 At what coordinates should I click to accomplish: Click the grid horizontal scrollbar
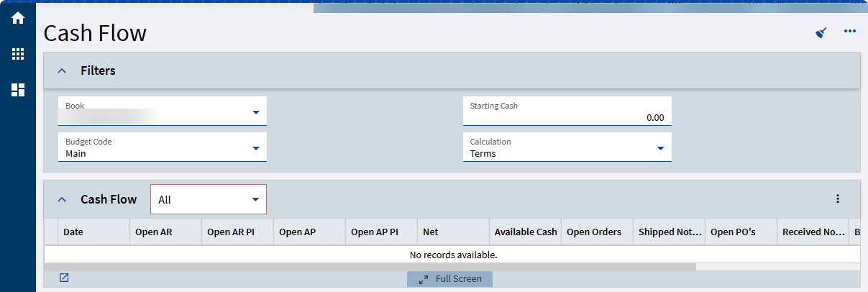tap(370, 267)
